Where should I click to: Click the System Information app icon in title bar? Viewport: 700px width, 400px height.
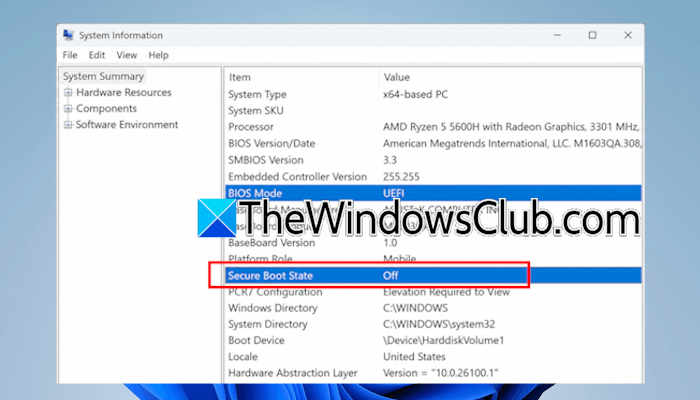(68, 35)
